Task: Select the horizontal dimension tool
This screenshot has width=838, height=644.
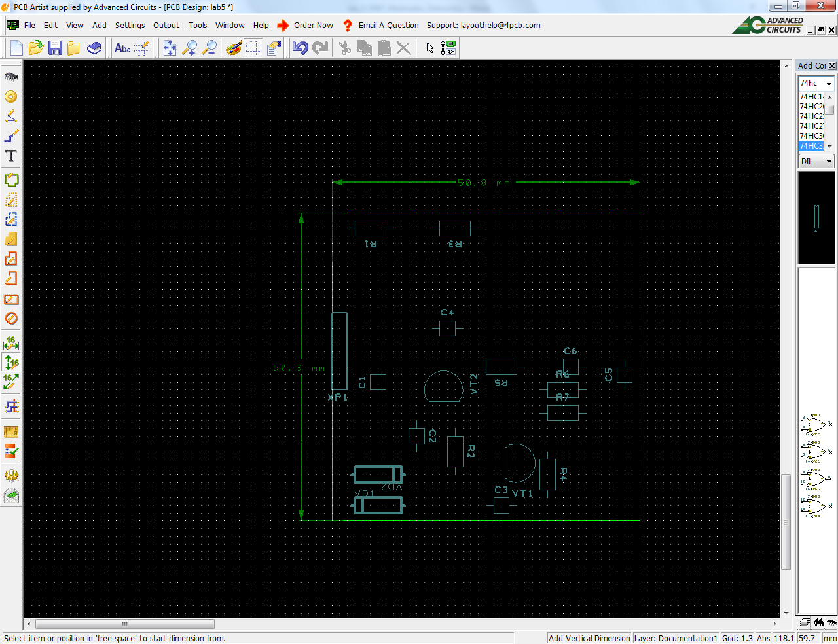Action: 11,342
